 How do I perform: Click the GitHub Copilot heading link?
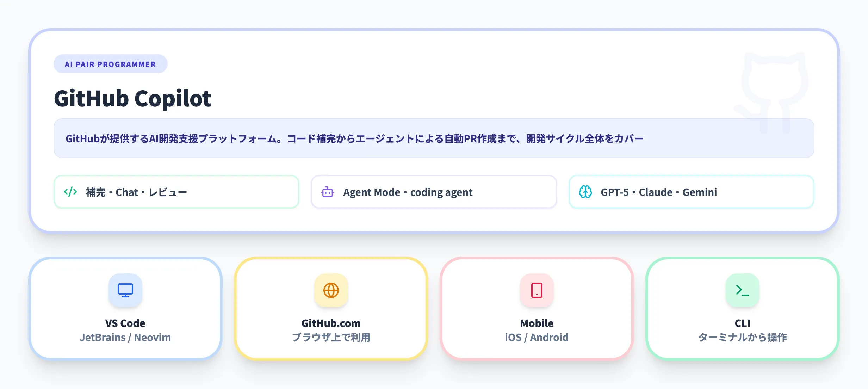pos(132,98)
